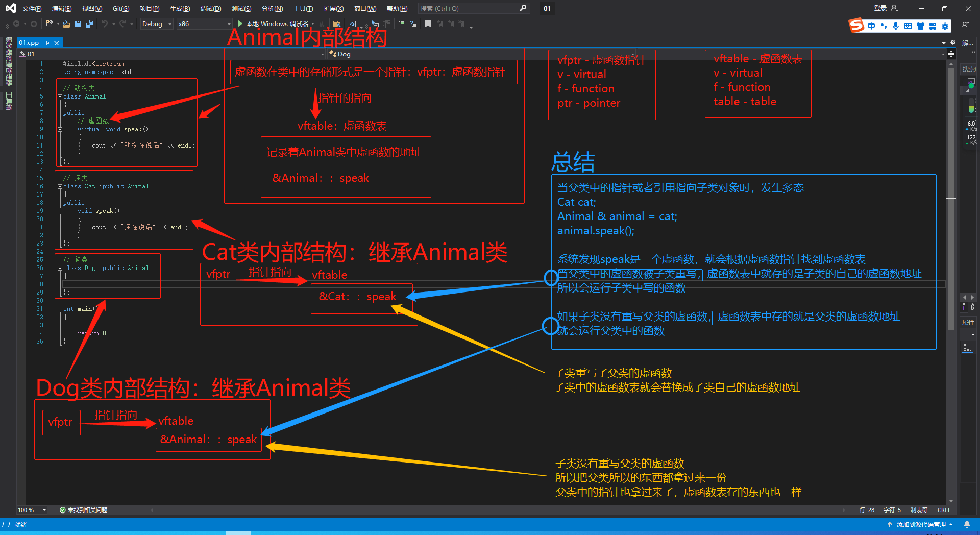
Task: Open the 01 project scope dropdown
Action: (171, 54)
